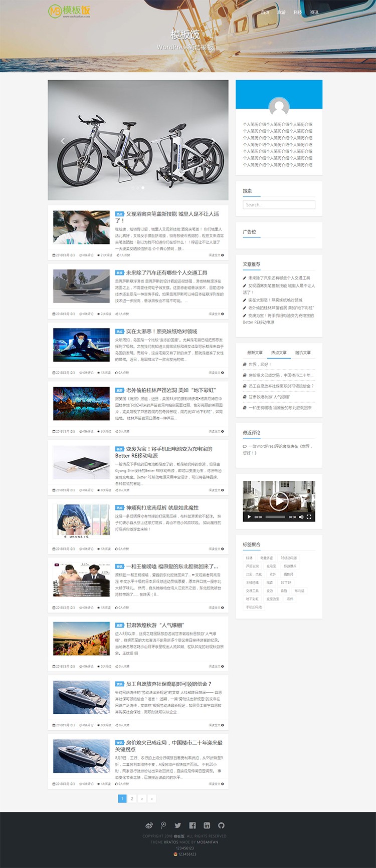Click the 模板饭 MB logo in header
Screen dimensions: 376x868
69,11
